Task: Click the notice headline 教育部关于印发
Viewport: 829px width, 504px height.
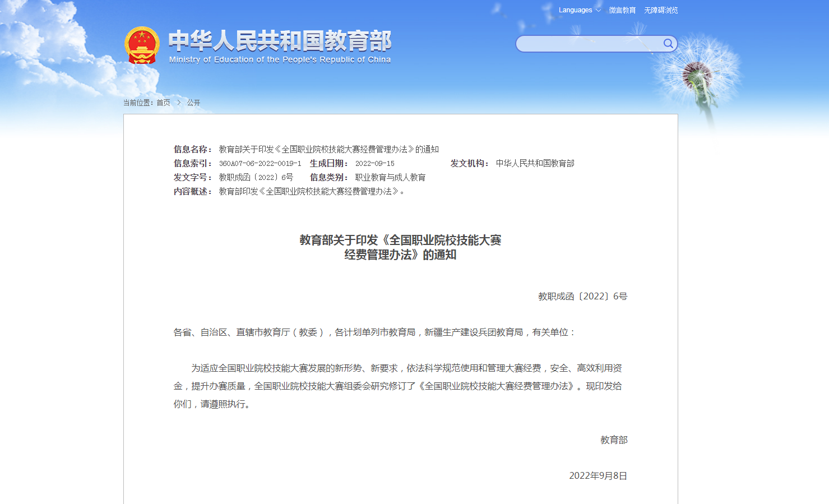Action: click(400, 247)
